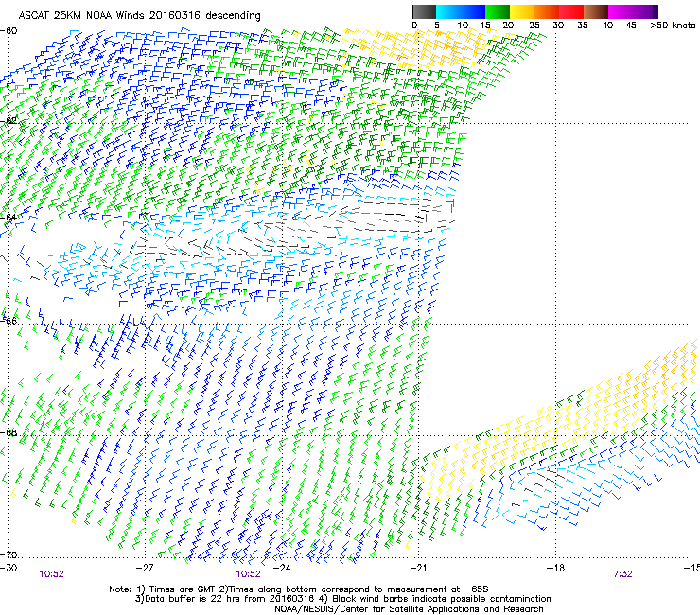Select the '-27' longitude axis label
This screenshot has height=615, width=700.
click(145, 568)
